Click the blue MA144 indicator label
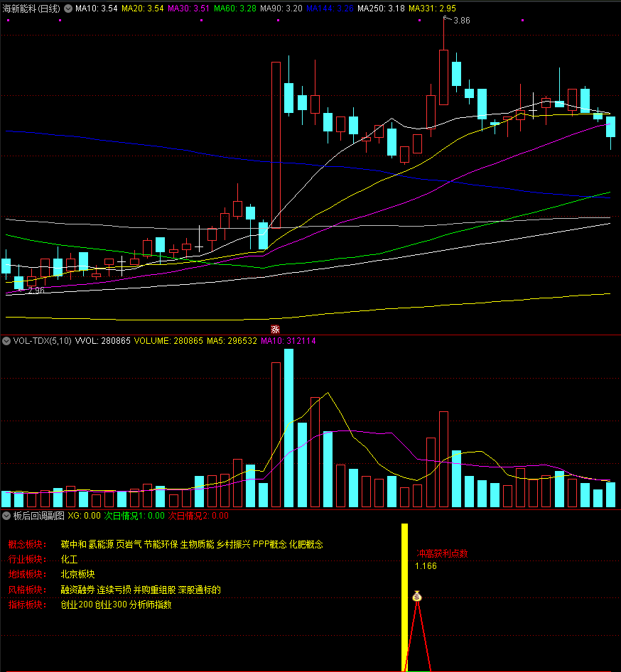Image resolution: width=621 pixels, height=672 pixels. 330,9
